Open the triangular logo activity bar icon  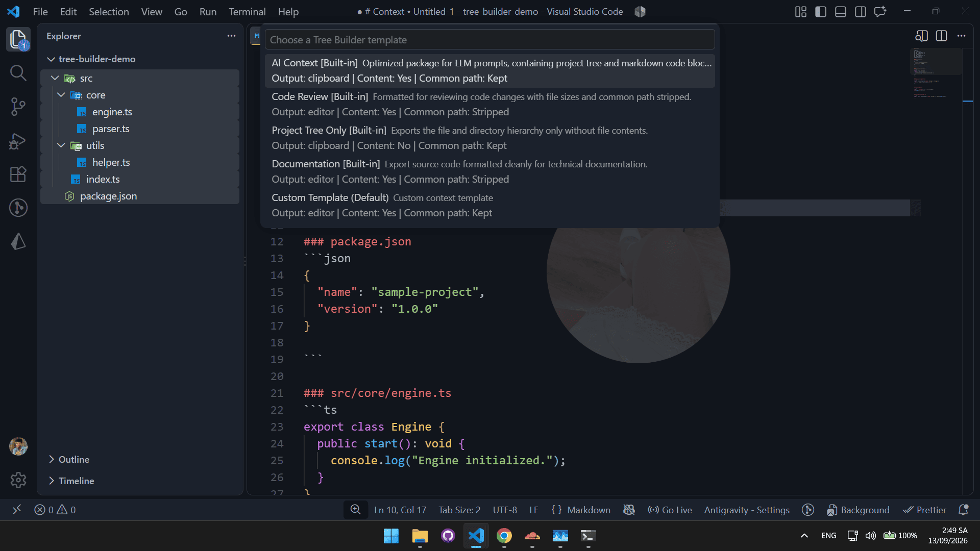(18, 241)
